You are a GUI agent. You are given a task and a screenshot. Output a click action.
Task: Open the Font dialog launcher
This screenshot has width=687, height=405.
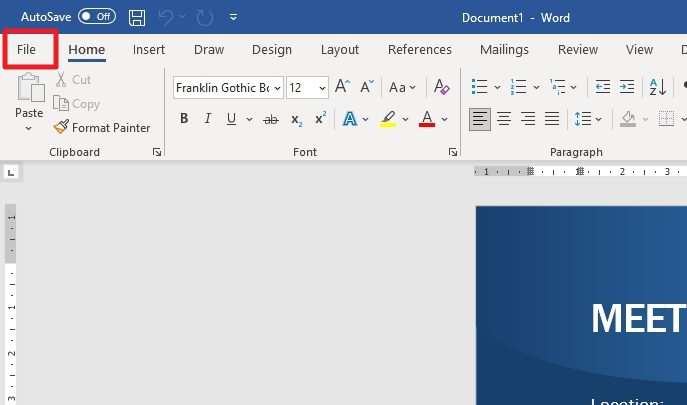tap(453, 152)
